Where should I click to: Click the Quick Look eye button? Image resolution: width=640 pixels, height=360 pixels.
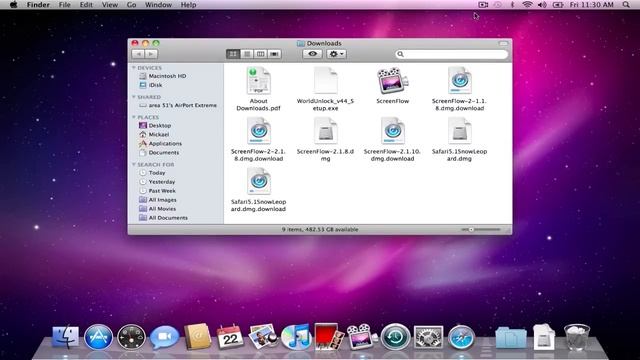312,54
